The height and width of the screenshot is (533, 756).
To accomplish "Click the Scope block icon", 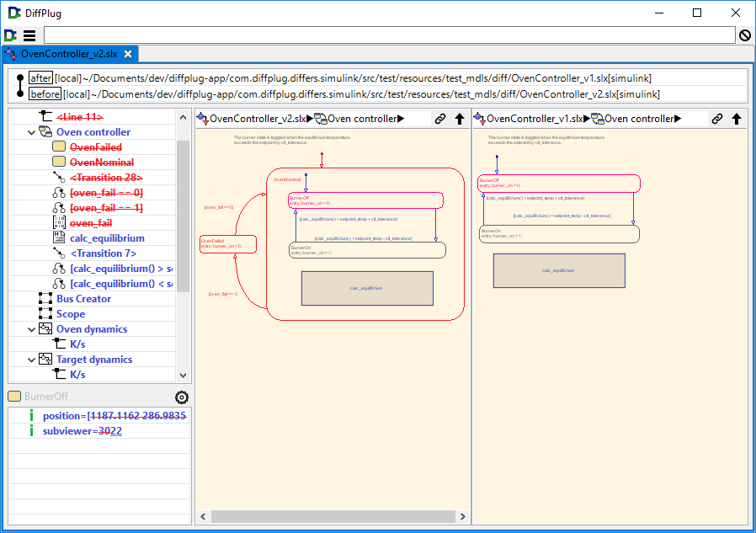I will [45, 313].
